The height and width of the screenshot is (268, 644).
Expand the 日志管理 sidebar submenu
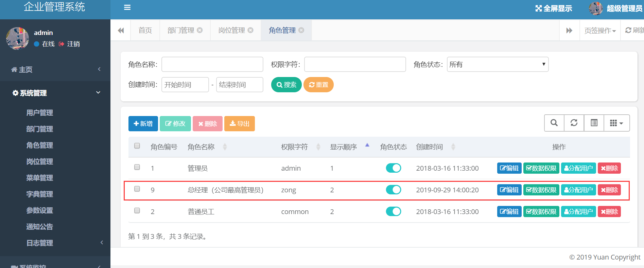pyautogui.click(x=55, y=243)
